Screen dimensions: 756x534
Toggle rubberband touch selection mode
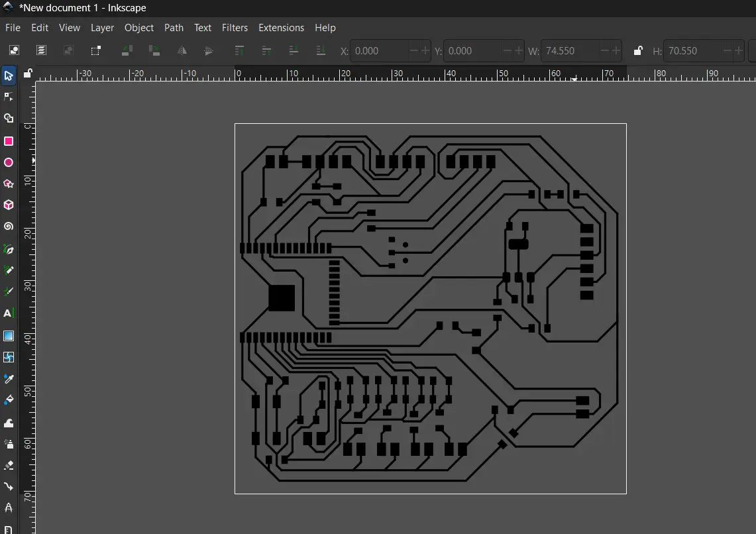coord(96,50)
